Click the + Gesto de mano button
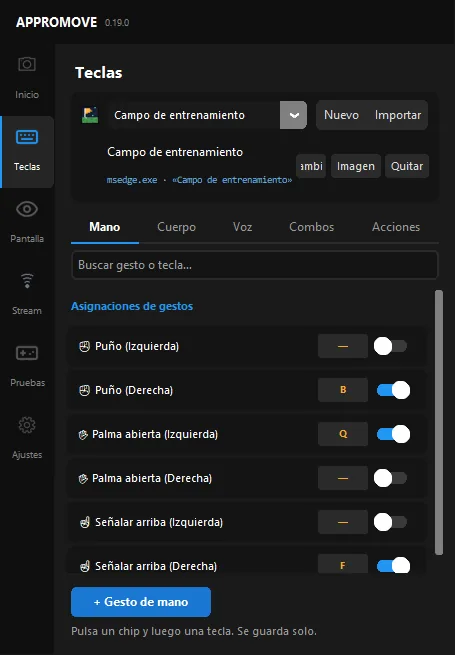The image size is (455, 655). (141, 602)
